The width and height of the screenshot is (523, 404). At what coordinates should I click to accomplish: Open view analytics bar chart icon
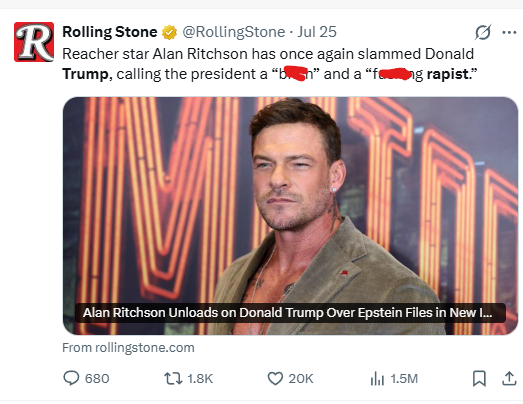(x=377, y=379)
